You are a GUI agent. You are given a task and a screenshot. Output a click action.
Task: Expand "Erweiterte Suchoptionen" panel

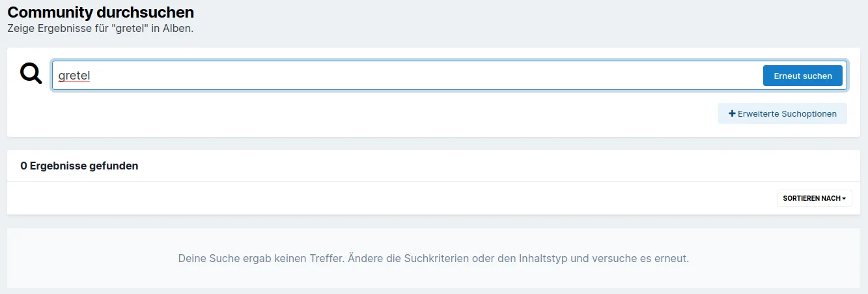[782, 113]
